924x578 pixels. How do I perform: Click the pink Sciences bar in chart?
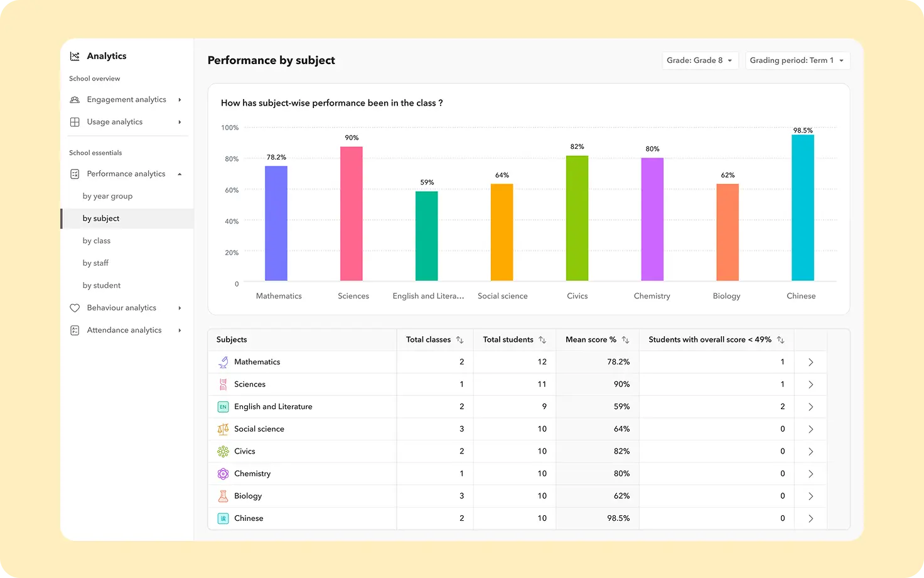[352, 214]
